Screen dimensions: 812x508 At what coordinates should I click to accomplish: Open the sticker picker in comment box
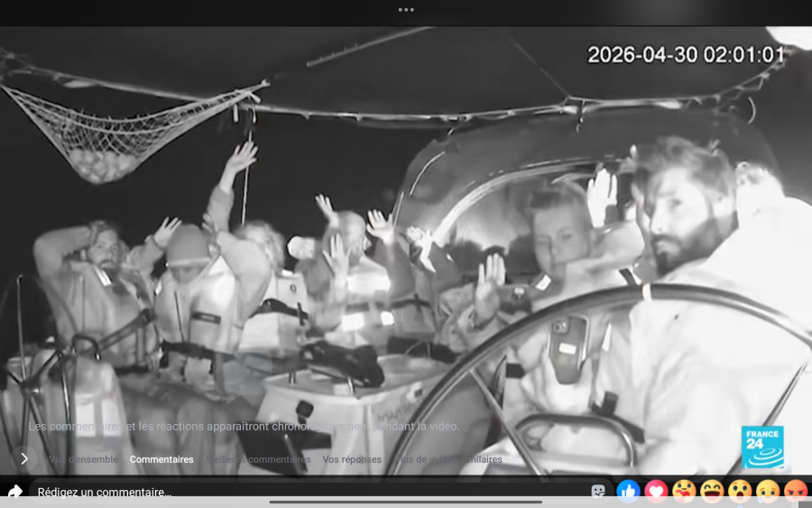(x=598, y=492)
